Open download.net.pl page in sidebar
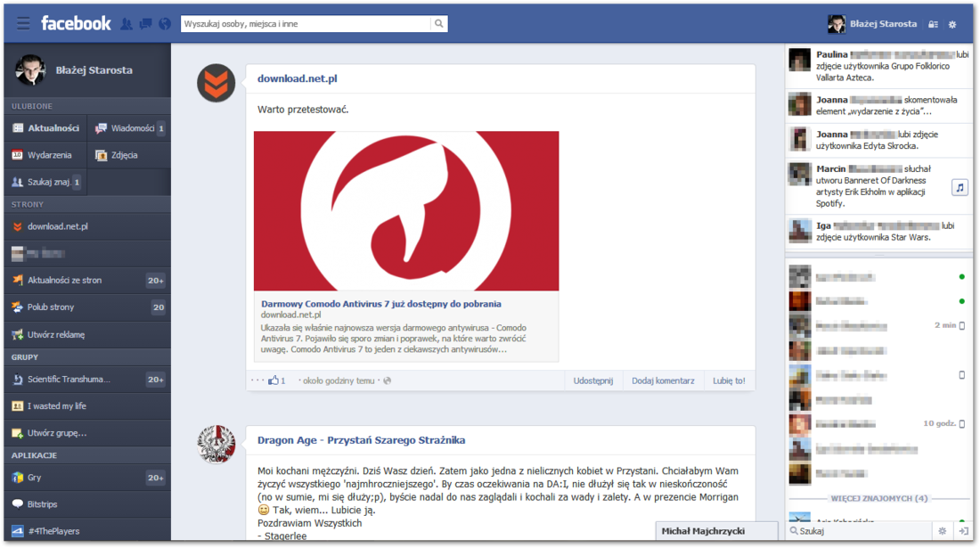Image resolution: width=980 pixels, height=548 pixels. (x=87, y=226)
